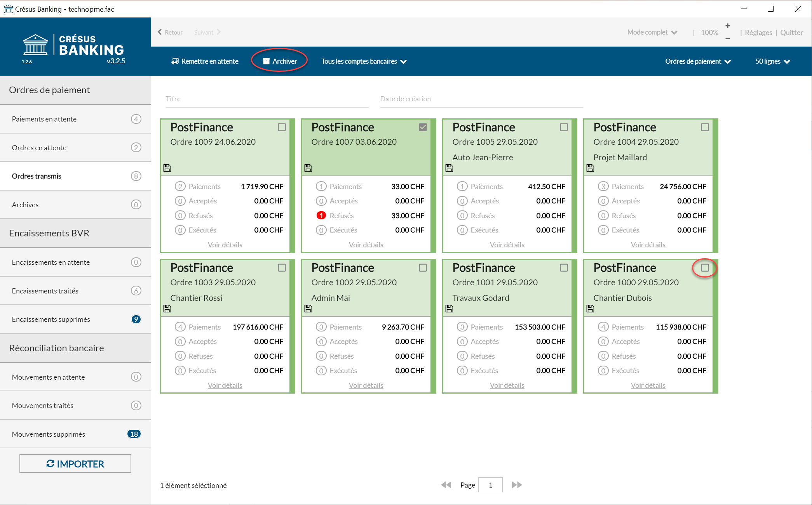This screenshot has width=812, height=505.
Task: Click the Remettre en attente icon
Action: coord(175,61)
